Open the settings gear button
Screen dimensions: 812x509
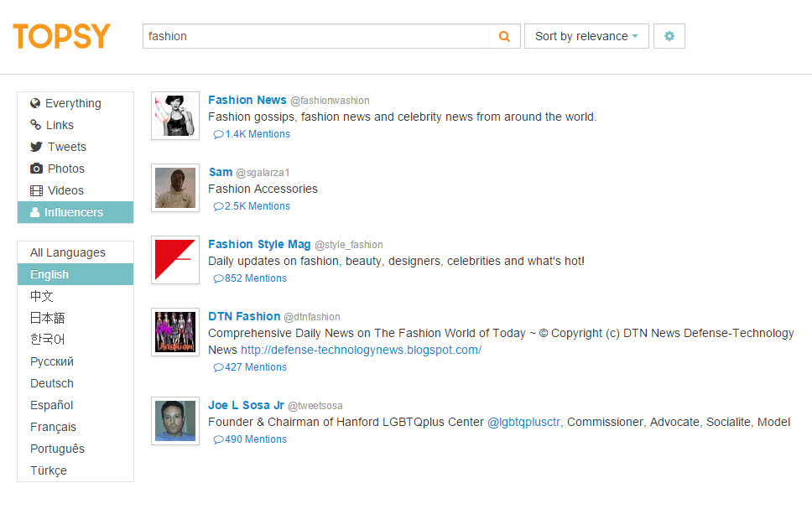click(669, 36)
